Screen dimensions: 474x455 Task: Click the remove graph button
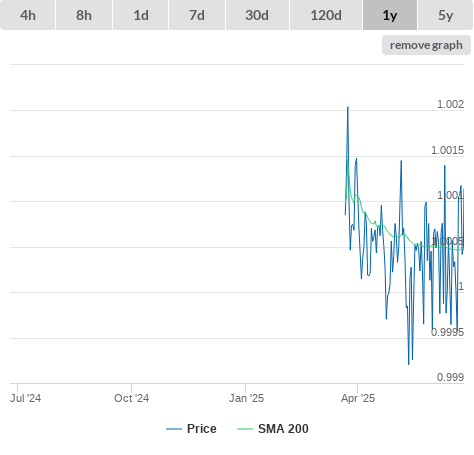(426, 45)
